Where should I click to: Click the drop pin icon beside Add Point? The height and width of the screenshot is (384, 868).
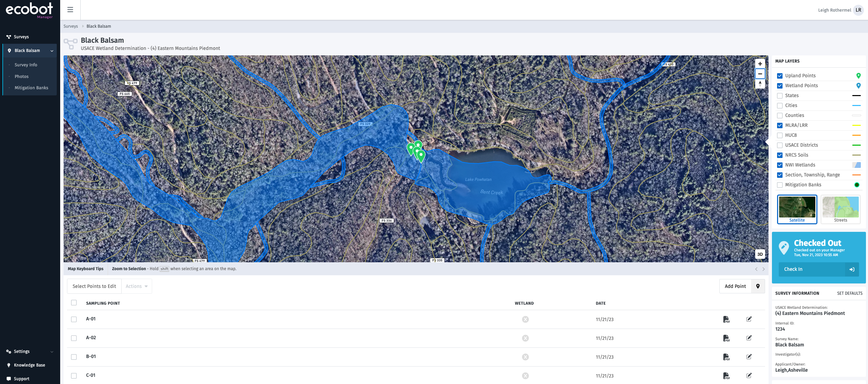(x=758, y=286)
